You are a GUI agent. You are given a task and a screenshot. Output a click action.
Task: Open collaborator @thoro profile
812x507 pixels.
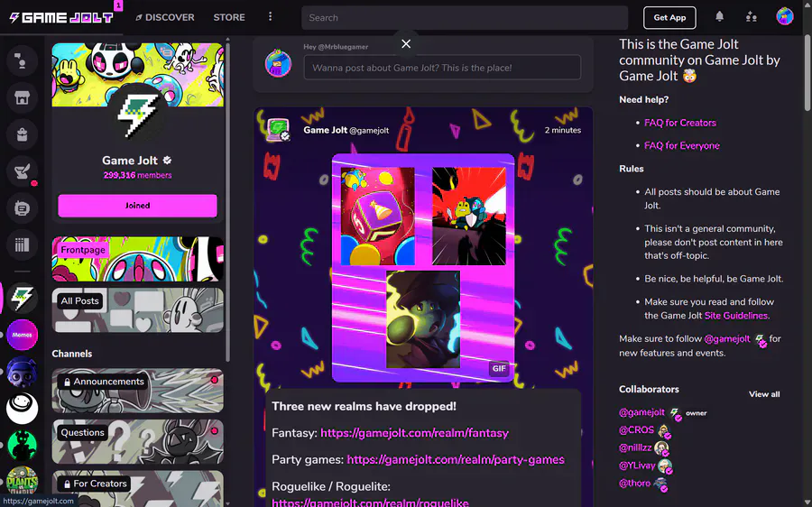coord(635,483)
